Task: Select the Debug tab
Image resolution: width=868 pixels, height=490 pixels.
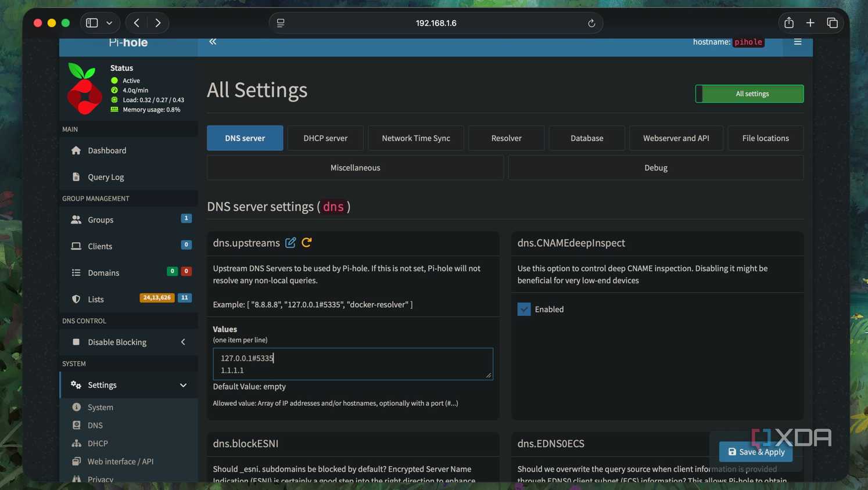Action: (x=656, y=168)
